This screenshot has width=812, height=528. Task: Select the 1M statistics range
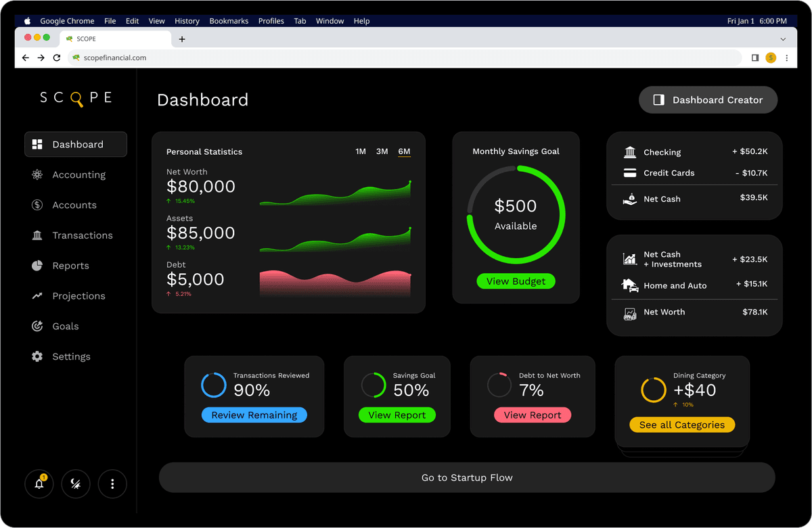[x=360, y=151]
